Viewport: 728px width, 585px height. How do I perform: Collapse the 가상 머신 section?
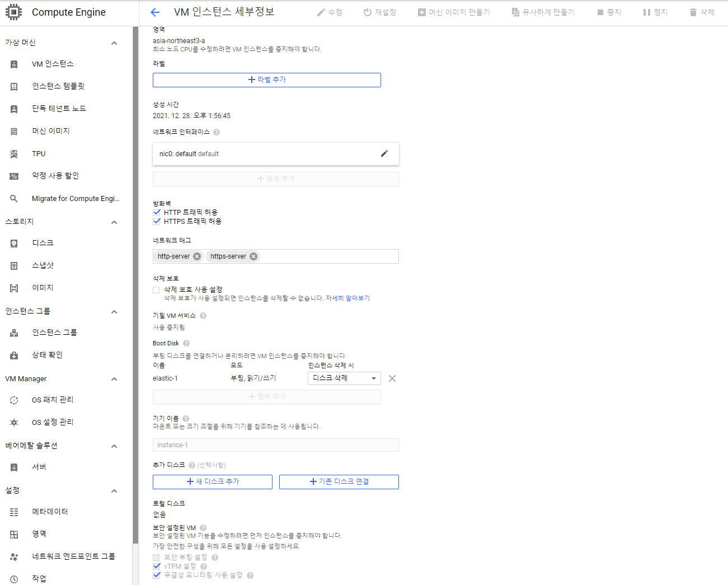(x=114, y=43)
